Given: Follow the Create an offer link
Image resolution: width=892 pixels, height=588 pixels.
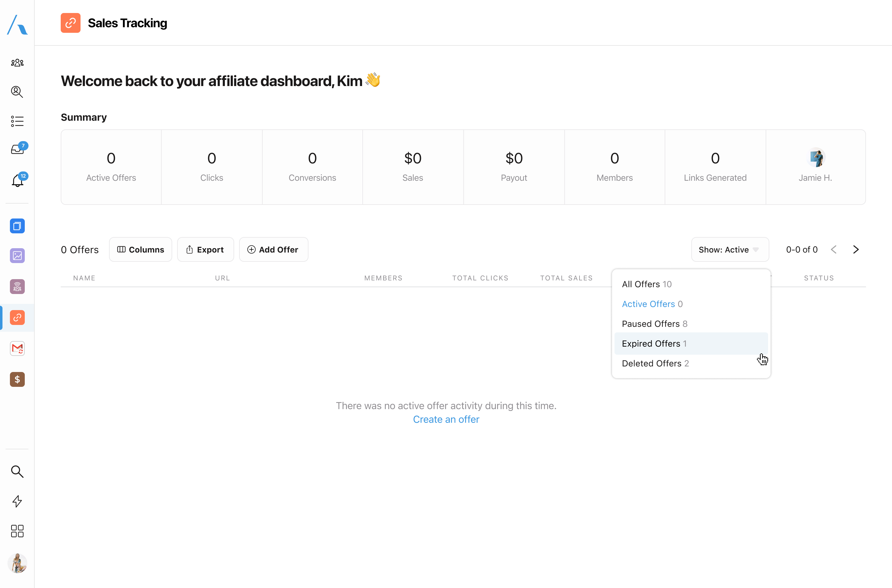Looking at the screenshot, I should coord(446,419).
